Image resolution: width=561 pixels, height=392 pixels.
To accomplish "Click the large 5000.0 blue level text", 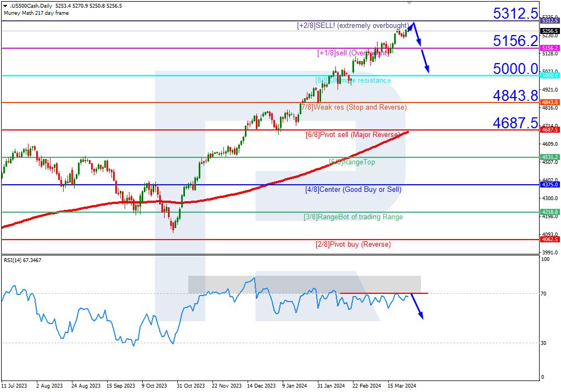I will (x=515, y=69).
